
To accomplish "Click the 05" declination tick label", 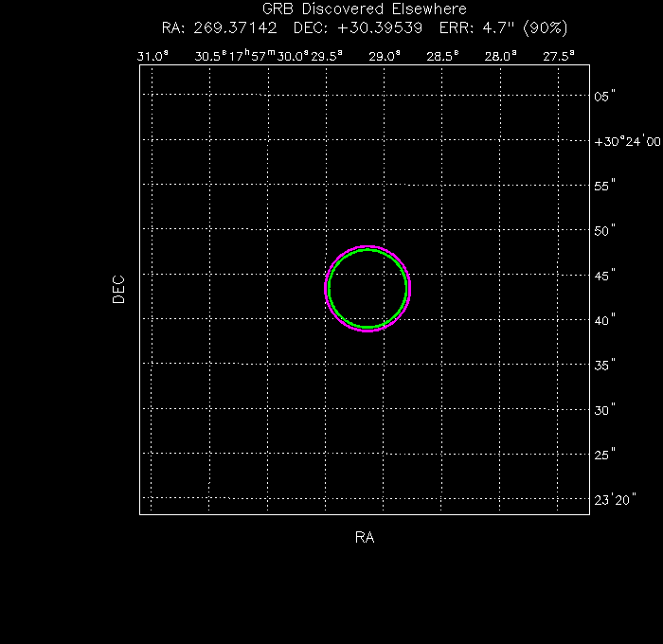I will point(605,97).
